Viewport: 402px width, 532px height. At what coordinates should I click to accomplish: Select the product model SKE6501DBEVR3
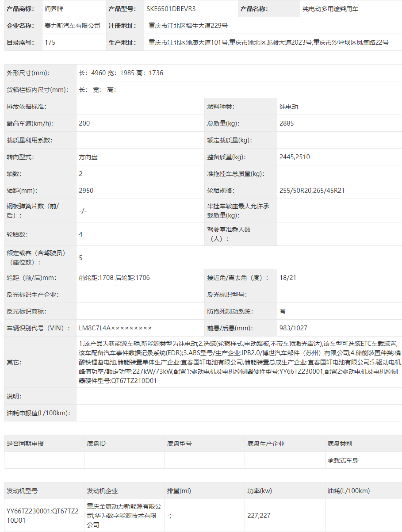click(x=171, y=9)
